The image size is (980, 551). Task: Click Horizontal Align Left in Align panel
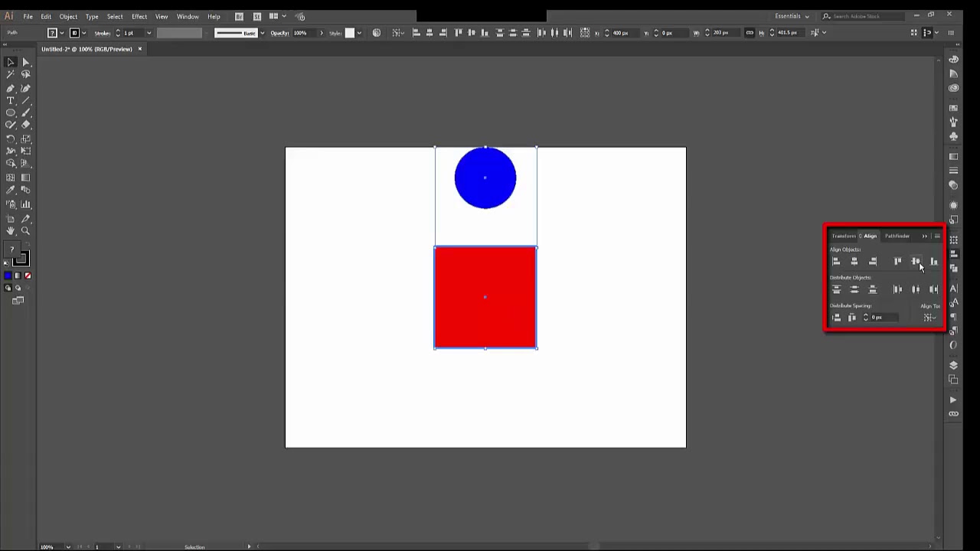(836, 262)
